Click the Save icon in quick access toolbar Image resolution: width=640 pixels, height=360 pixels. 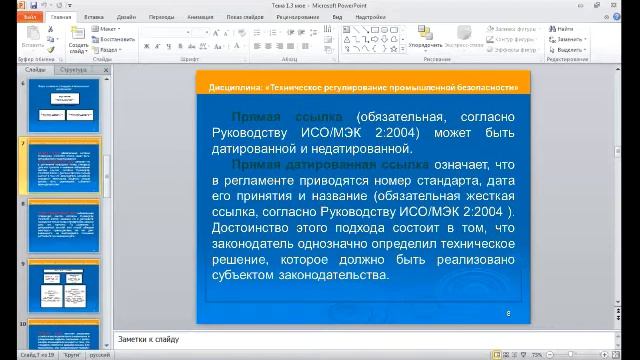click(33, 6)
